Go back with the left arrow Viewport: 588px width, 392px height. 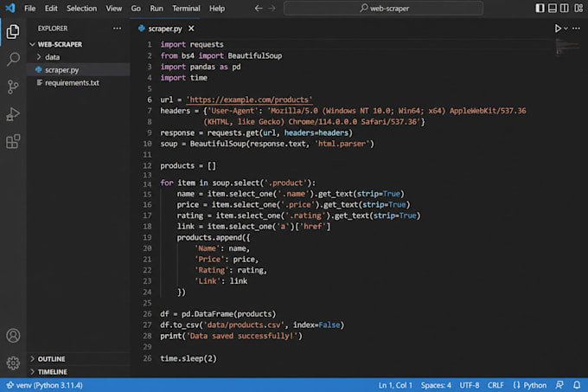tap(259, 8)
